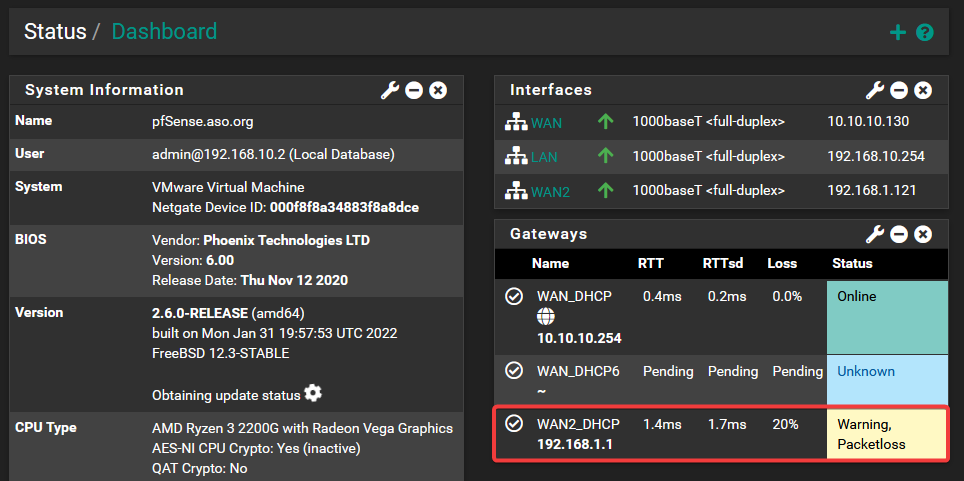Viewport: 964px width, 481px height.
Task: Collapse the System Information widget
Action: (x=414, y=90)
